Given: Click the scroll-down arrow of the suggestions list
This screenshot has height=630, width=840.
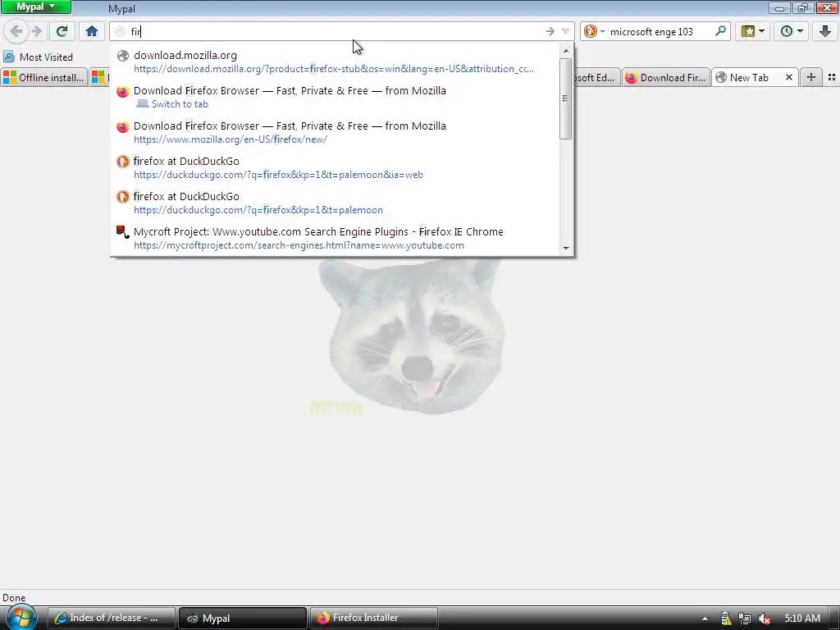Looking at the screenshot, I should [x=566, y=248].
